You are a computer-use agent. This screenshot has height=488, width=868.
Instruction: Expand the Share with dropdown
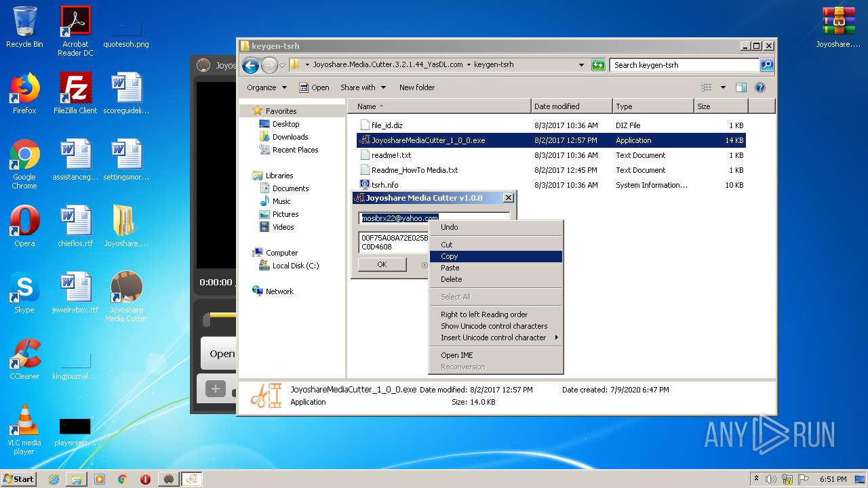coord(363,87)
